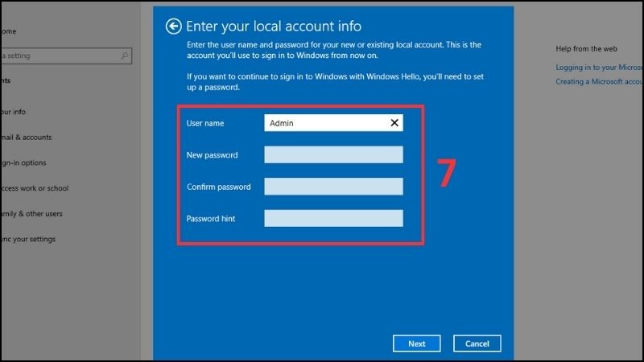
Task: Focus the New password input field
Action: 333,154
